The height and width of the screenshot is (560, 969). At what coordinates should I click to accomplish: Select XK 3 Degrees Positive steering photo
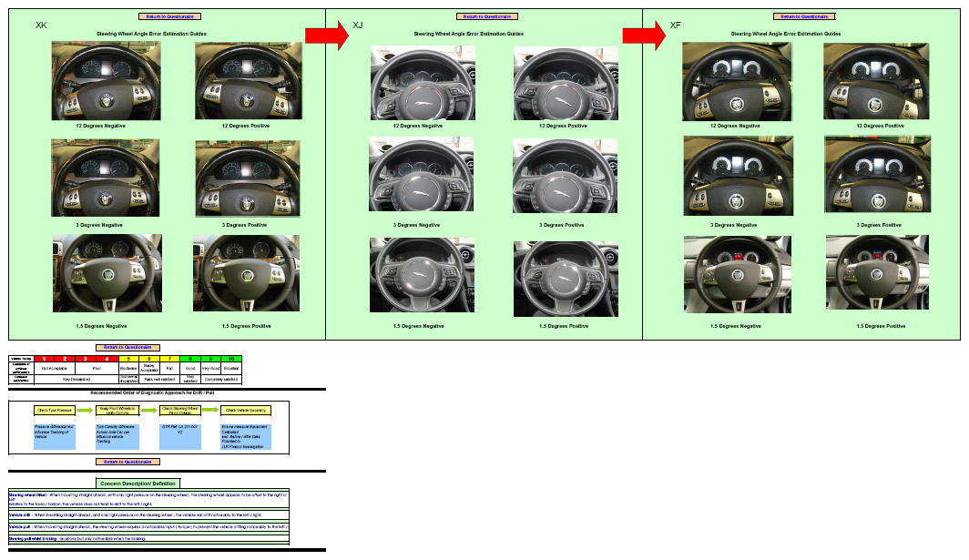pos(248,178)
